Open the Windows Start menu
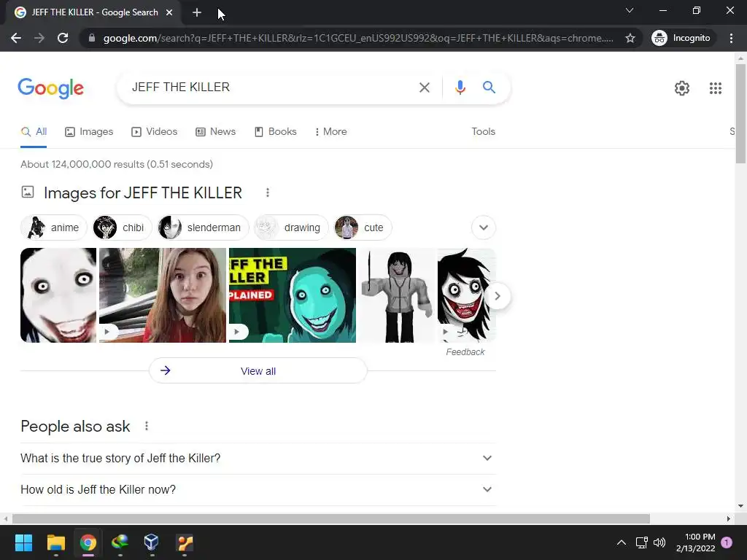The height and width of the screenshot is (560, 747). click(x=23, y=542)
